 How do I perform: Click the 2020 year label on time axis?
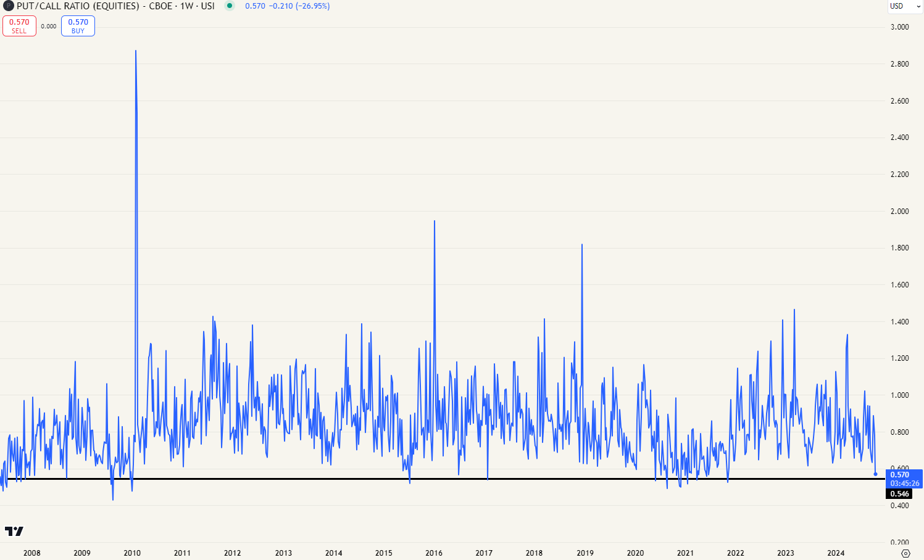click(635, 553)
